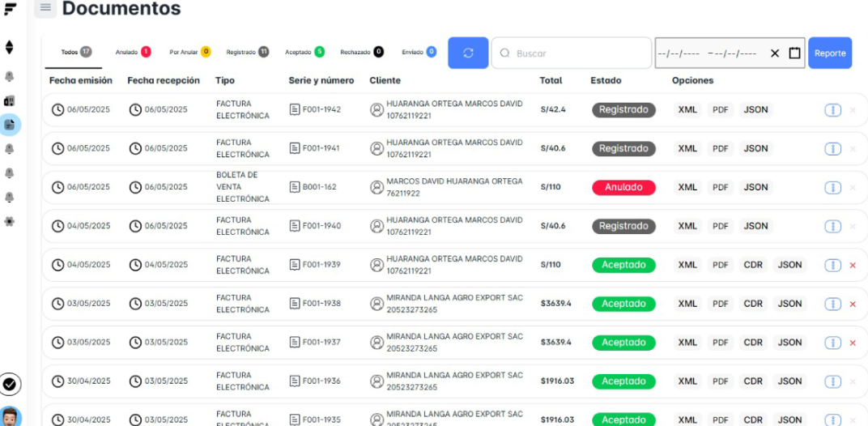868x426 pixels.
Task: Click the start date field
Action: pyautogui.click(x=679, y=53)
